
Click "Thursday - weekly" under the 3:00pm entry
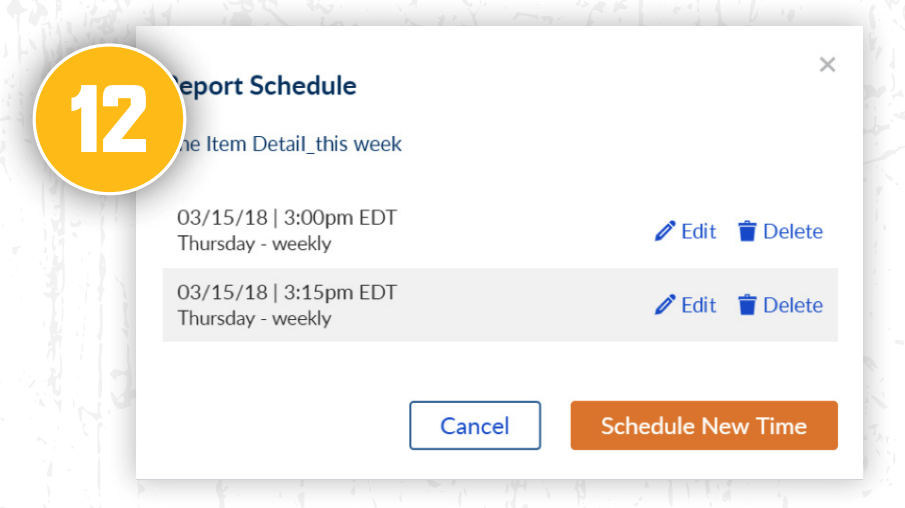click(x=254, y=243)
